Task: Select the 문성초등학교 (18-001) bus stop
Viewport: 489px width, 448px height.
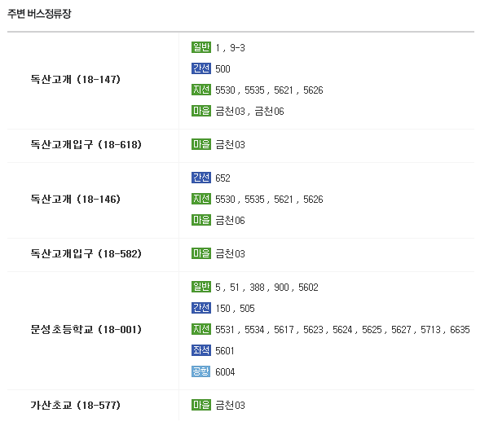Action: 86,330
